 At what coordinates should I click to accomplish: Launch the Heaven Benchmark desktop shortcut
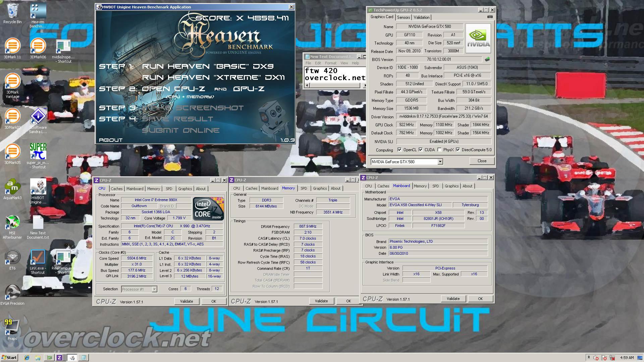tap(38, 15)
